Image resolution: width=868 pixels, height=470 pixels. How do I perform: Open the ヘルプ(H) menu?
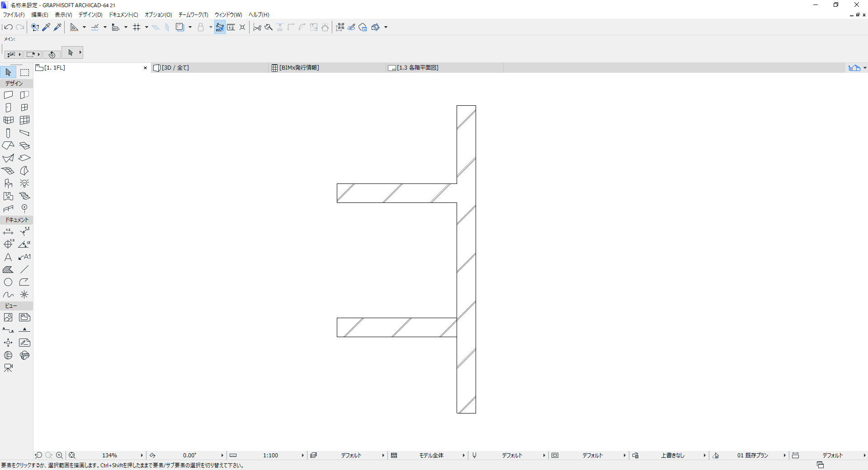[x=259, y=15]
